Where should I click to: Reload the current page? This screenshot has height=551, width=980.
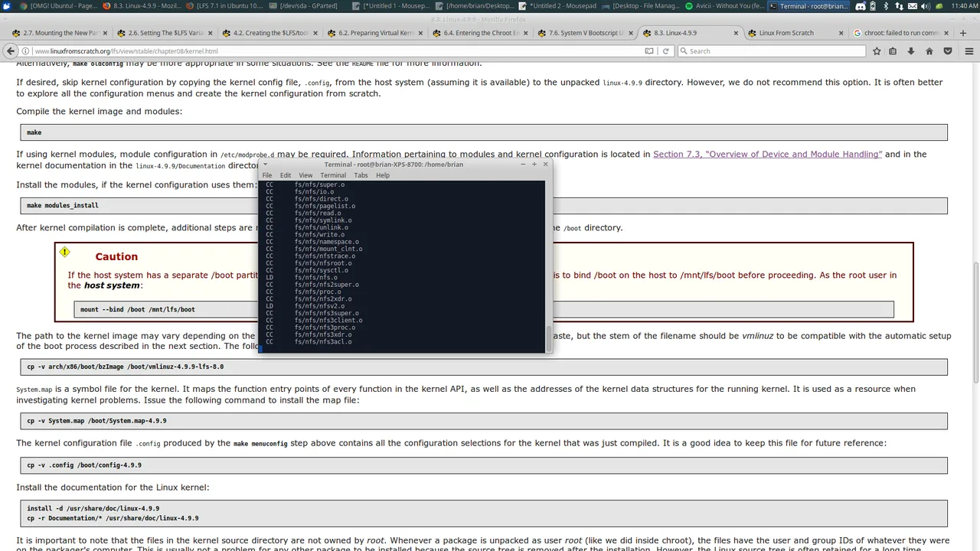coord(666,51)
